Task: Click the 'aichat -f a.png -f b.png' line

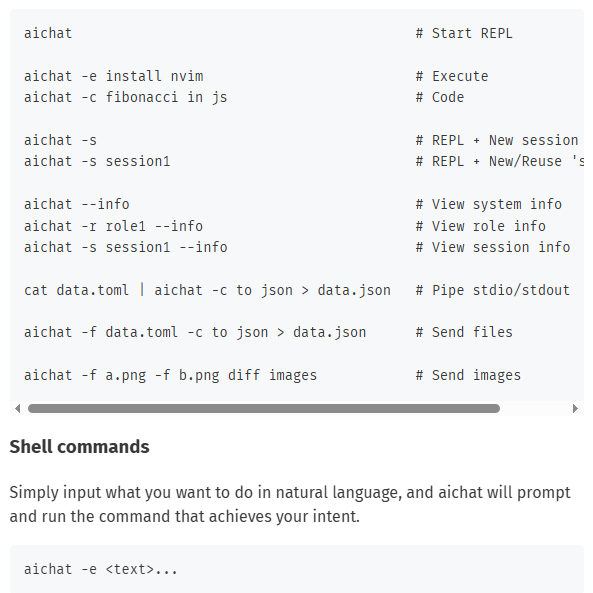Action: (171, 376)
